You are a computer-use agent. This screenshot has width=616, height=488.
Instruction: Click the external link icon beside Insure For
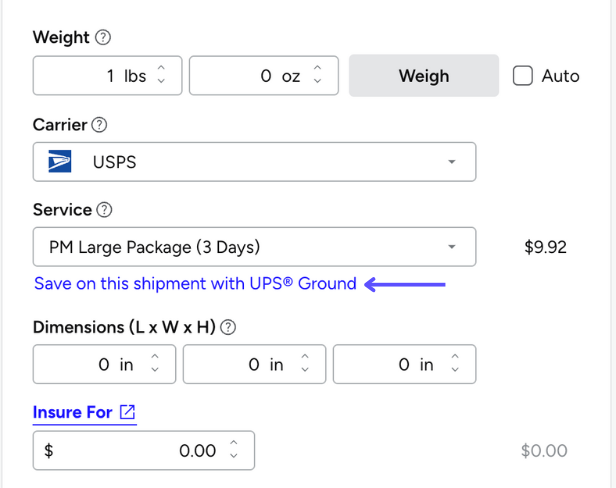tap(127, 412)
